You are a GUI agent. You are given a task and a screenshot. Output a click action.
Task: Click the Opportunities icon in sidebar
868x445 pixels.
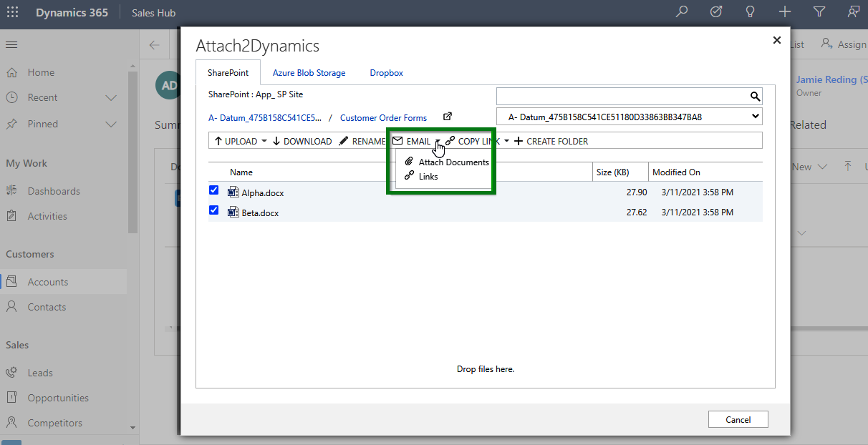tap(11, 398)
